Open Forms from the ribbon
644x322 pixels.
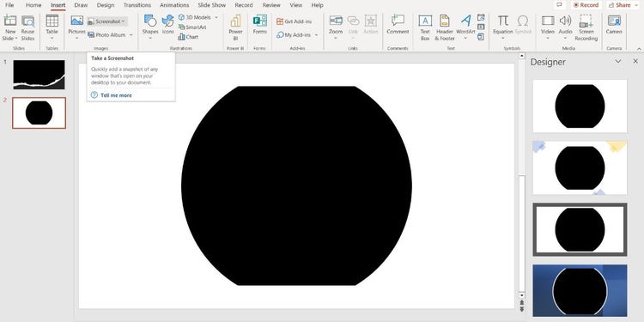point(259,24)
